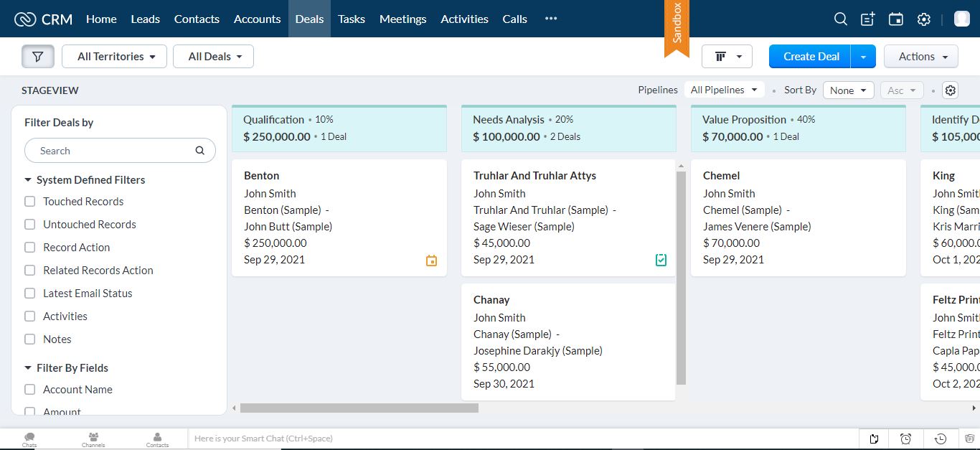Open the calendar icon in top navigation
980x450 pixels.
point(896,19)
